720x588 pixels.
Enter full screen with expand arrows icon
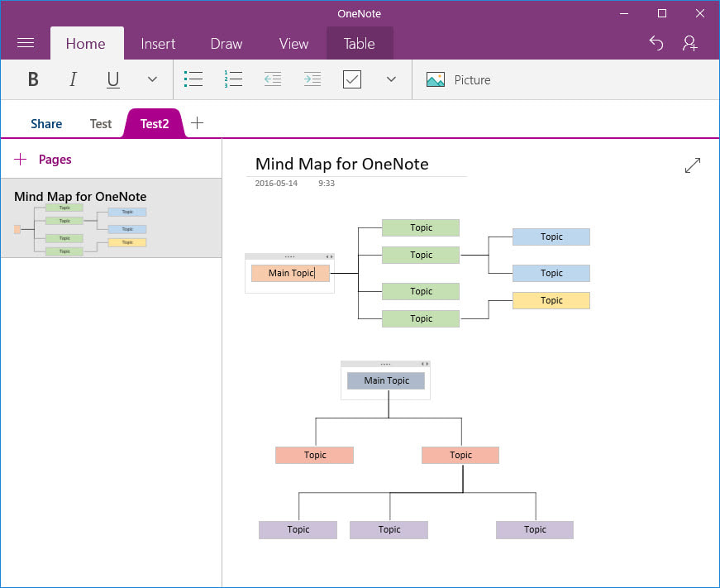693,165
